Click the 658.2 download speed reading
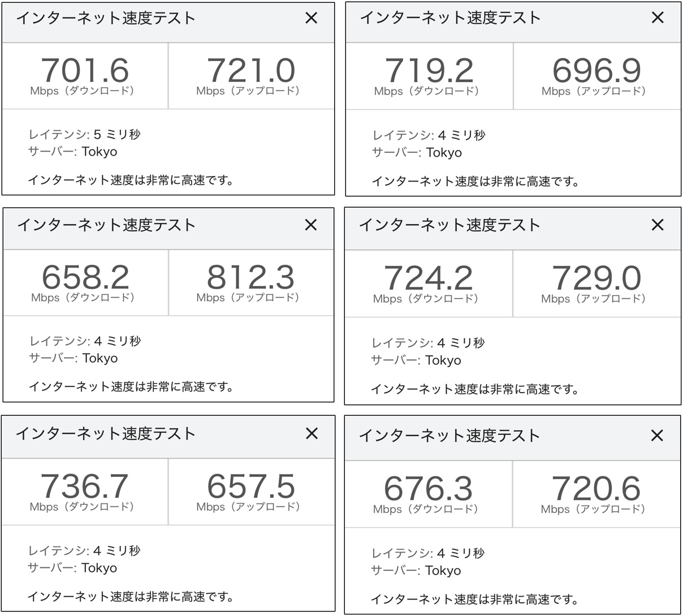This screenshot has height=616, width=683. coord(85,277)
